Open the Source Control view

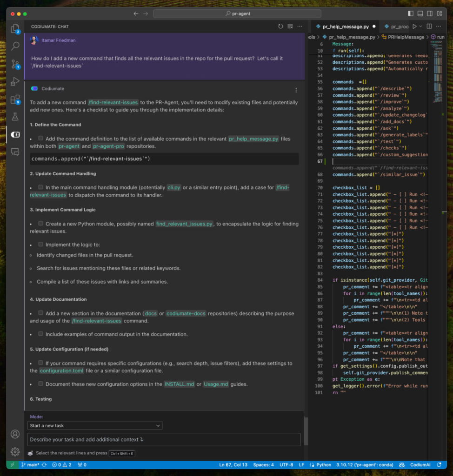(15, 64)
